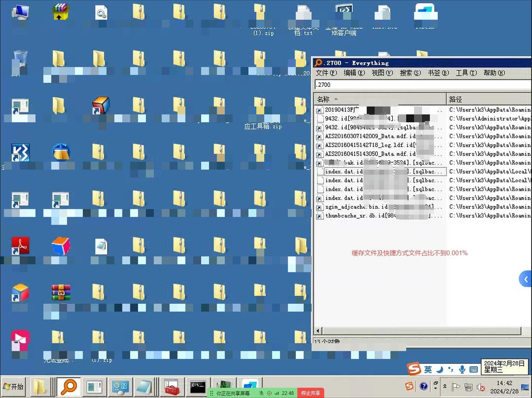
Task: Launch WinRAR from its desktop icon
Action: (60, 292)
